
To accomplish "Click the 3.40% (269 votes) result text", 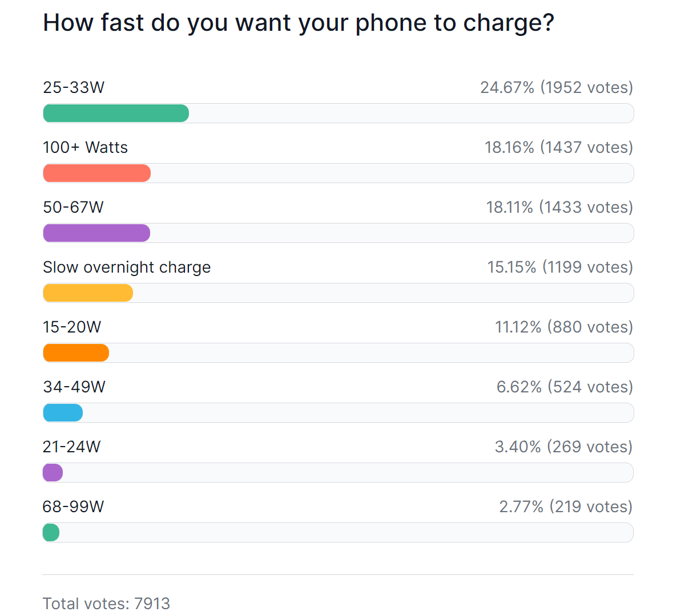I will [x=563, y=447].
